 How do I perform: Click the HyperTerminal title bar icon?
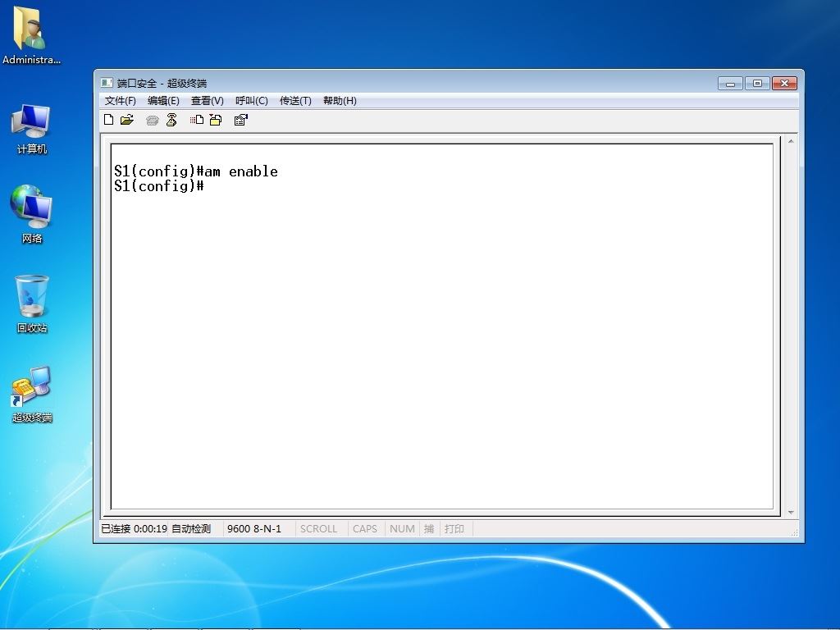pos(107,83)
